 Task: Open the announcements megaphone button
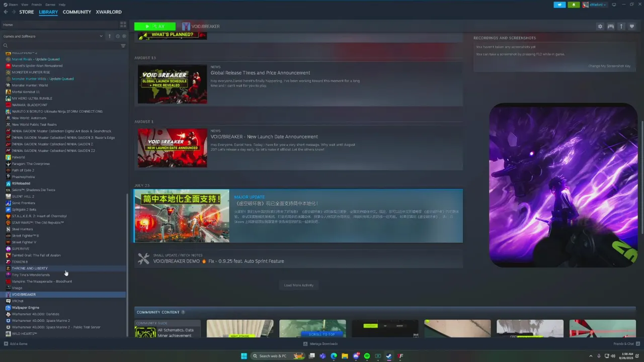click(559, 5)
